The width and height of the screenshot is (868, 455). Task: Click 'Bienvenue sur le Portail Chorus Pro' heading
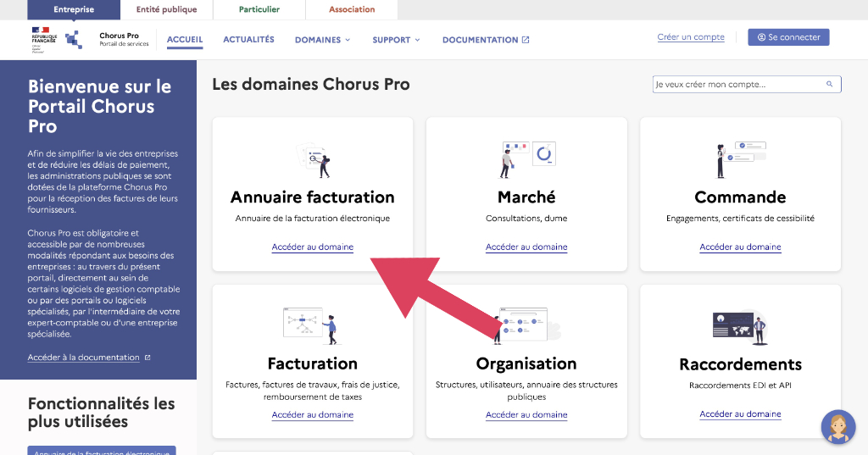tap(100, 106)
